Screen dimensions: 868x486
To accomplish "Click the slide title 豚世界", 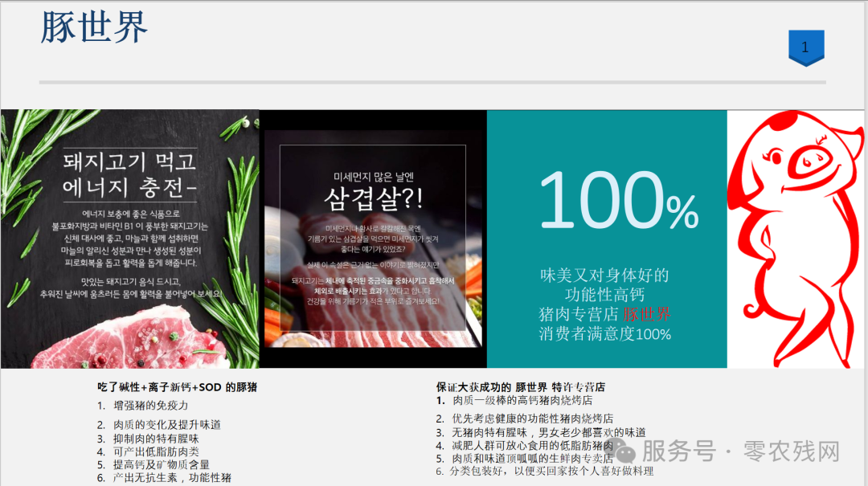I will pyautogui.click(x=94, y=27).
